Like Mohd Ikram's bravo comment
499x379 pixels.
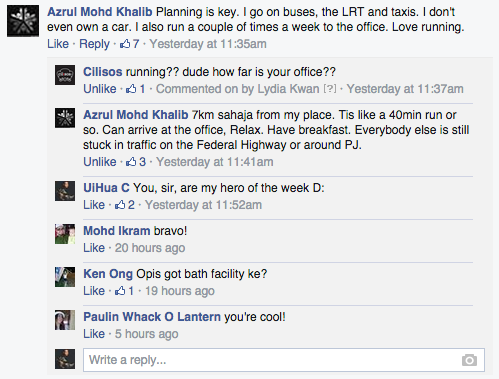coord(94,248)
